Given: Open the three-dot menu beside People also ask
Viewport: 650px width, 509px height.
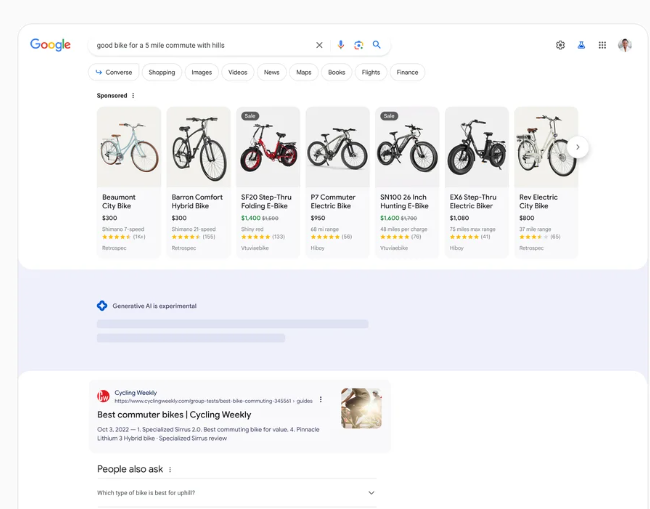Looking at the screenshot, I should [170, 469].
